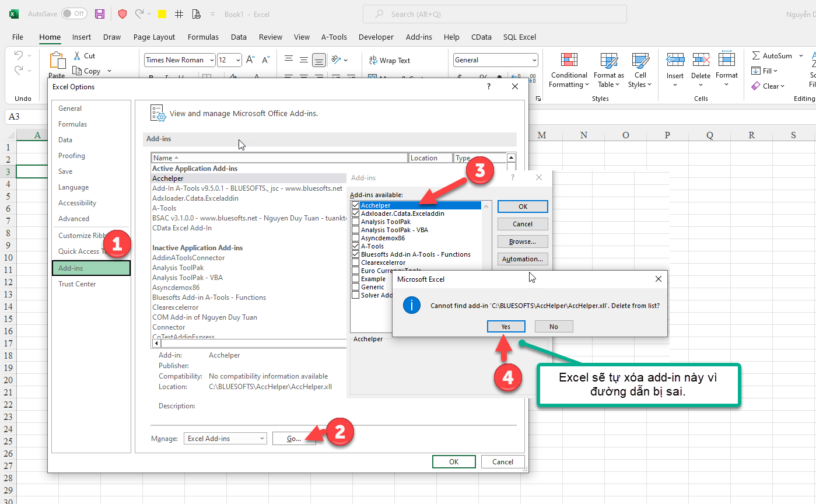
Task: Check the Clearexcelerror checkbox
Action: [355, 262]
